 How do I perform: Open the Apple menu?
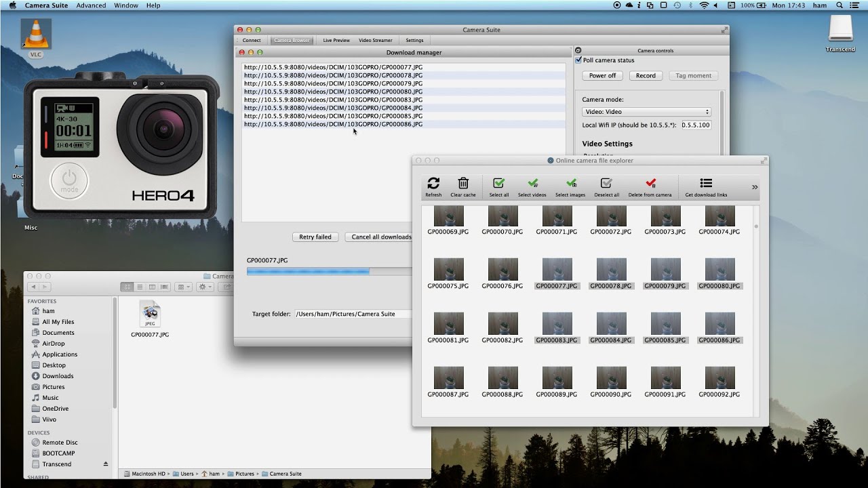tap(12, 5)
